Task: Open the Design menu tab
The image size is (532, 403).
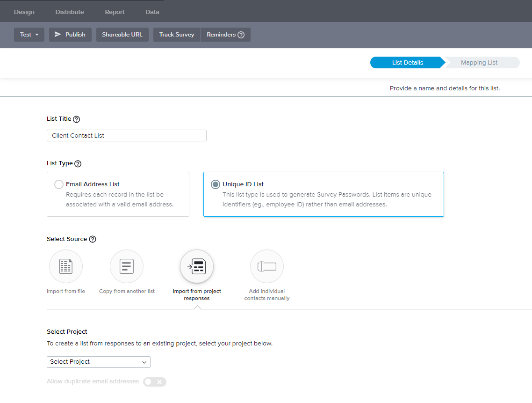Action: 24,12
